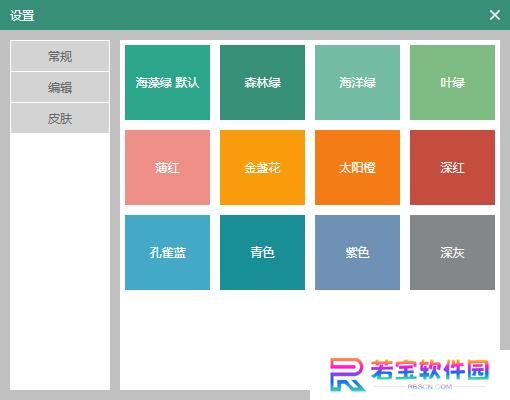Select the 紫色 skin swatch
Viewport: 510px width, 400px height.
coord(357,252)
